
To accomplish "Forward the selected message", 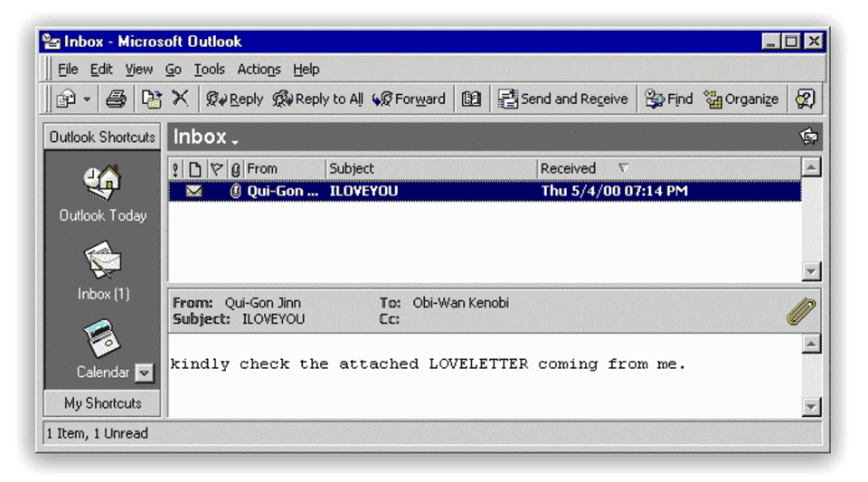I will (x=409, y=99).
